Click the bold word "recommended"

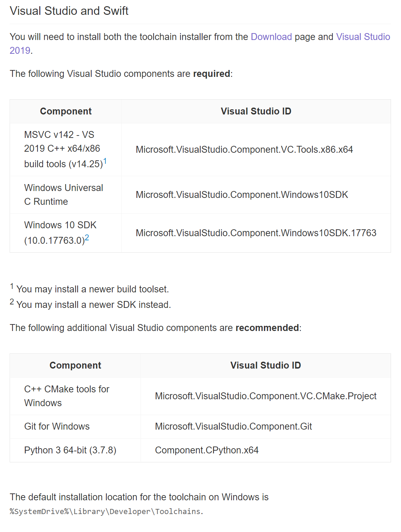pos(267,328)
